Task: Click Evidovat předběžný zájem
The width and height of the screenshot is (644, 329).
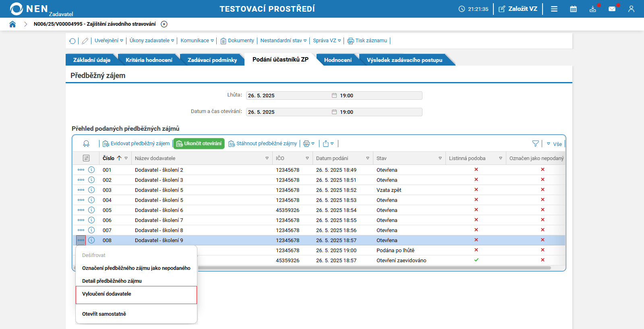Action: [x=136, y=144]
